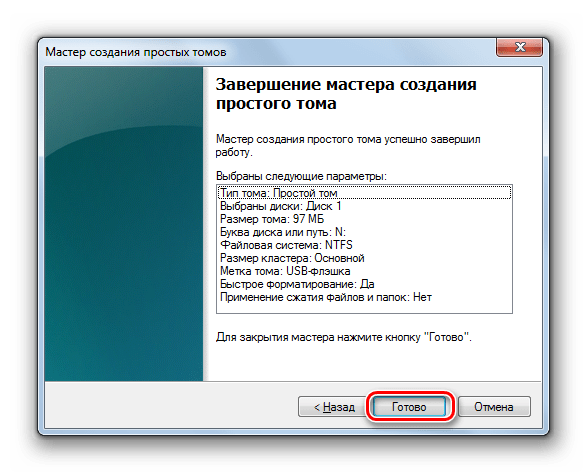The width and height of the screenshot is (587, 473).
Task: Select 'Быстрое форматирование: Да' line
Action: point(297,284)
